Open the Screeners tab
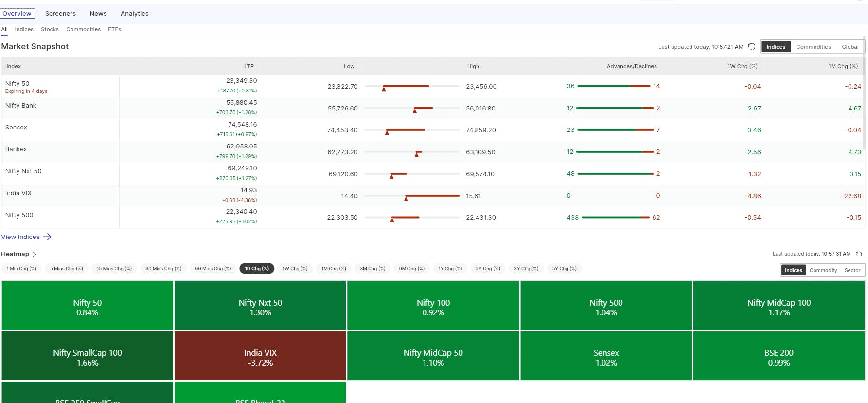 point(60,14)
